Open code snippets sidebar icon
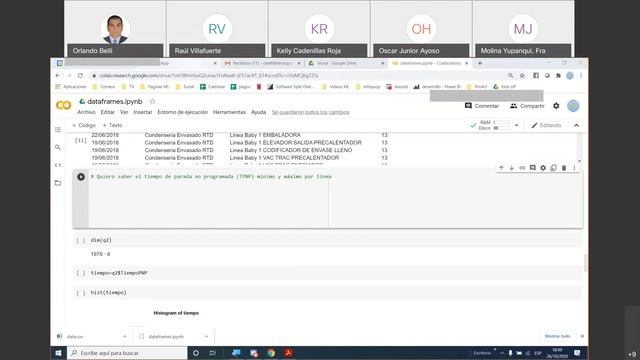Viewport: 640px width, 360px height. 58,165
